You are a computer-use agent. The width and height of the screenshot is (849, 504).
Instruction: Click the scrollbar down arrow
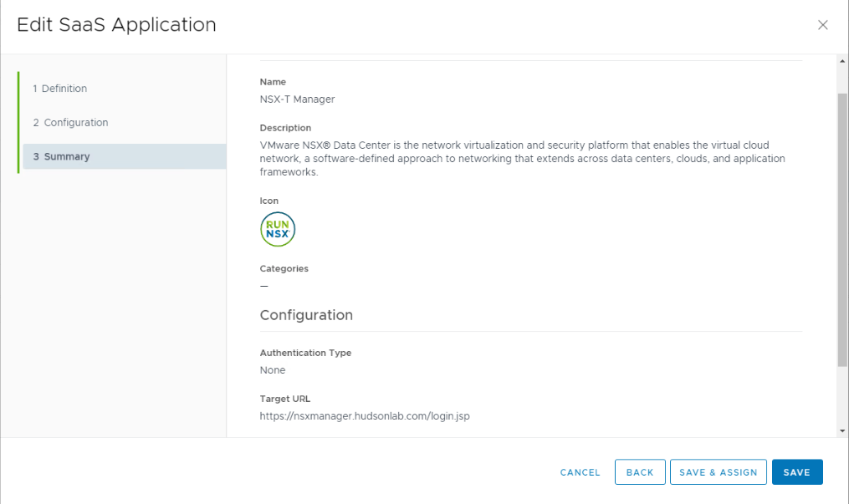[x=842, y=431]
